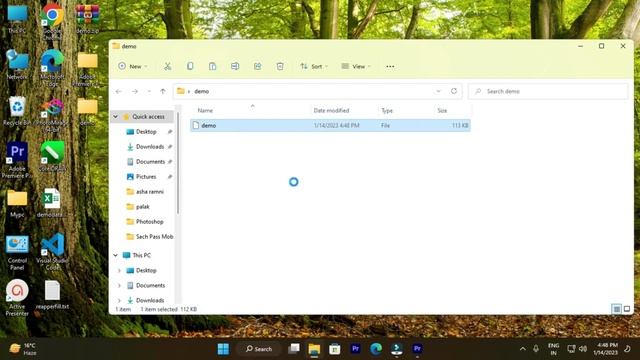Viewport: 640px width, 360px height.
Task: Open the asha ramni folder in sidebar
Action: pos(149,191)
